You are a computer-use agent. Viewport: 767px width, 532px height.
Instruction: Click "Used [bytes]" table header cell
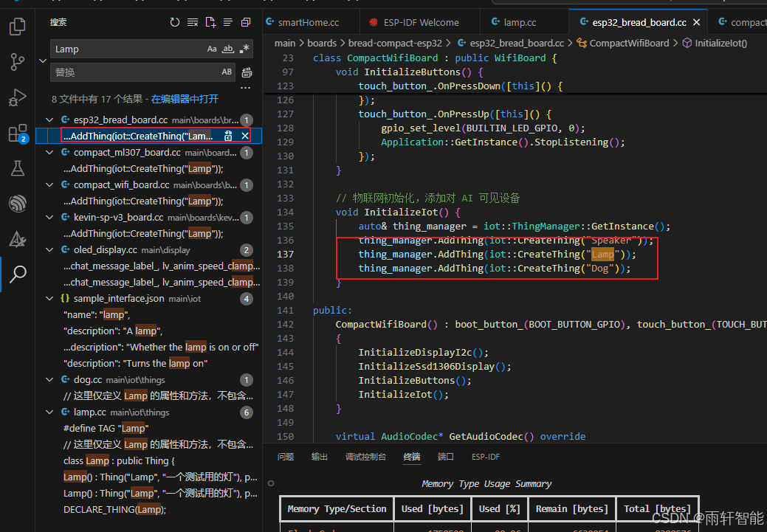click(433, 509)
